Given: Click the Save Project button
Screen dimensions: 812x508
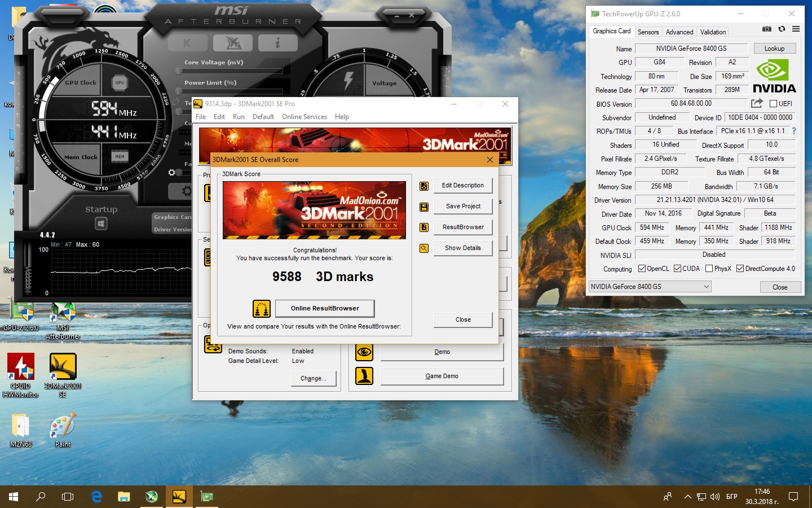Looking at the screenshot, I should (463, 207).
